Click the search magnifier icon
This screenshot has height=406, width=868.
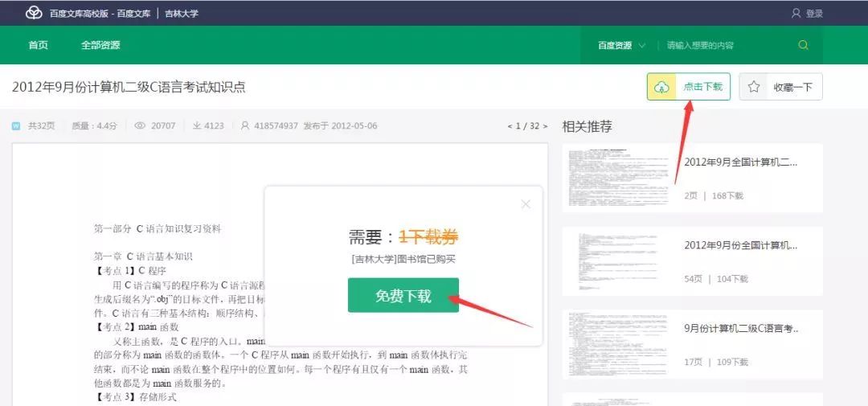803,45
